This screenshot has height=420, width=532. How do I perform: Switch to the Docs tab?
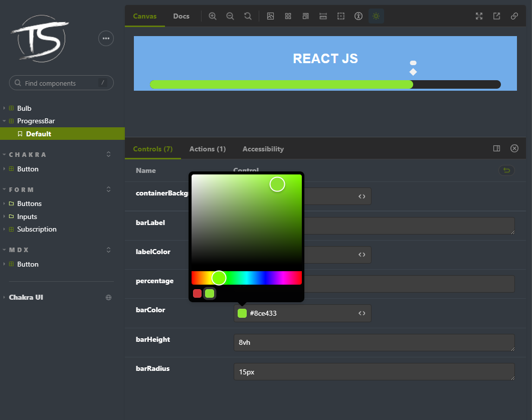181,16
